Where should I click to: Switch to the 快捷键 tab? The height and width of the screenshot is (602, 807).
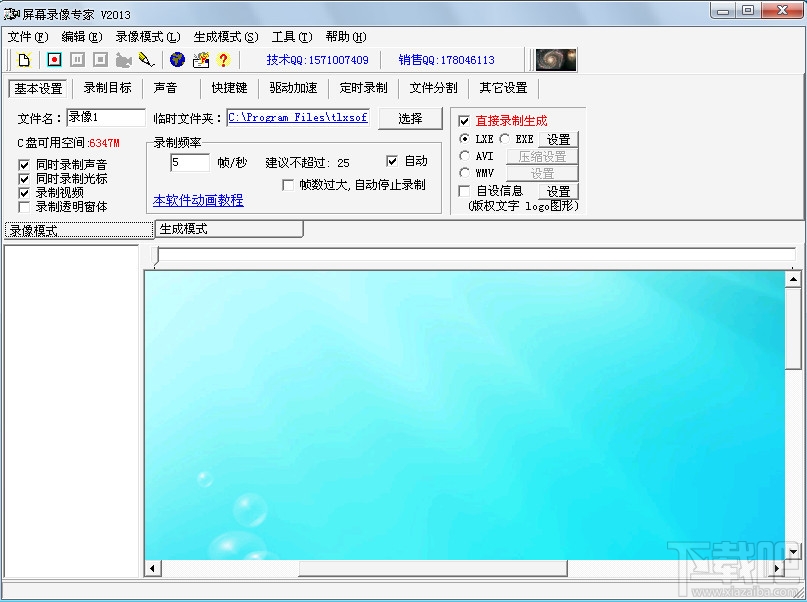(230, 88)
